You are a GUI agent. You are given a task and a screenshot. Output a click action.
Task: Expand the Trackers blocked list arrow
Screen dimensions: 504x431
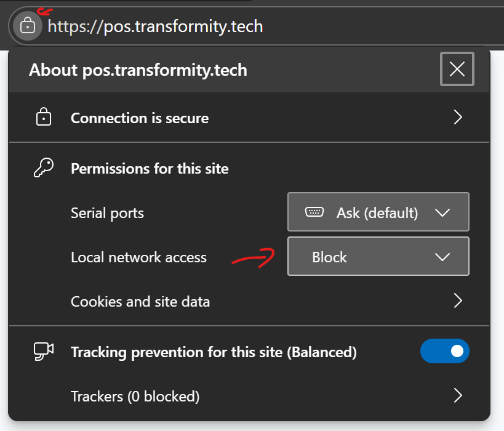point(457,395)
